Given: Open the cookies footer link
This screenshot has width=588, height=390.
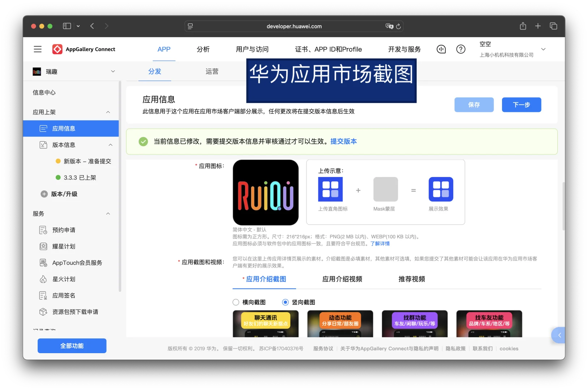Looking at the screenshot, I should point(509,348).
